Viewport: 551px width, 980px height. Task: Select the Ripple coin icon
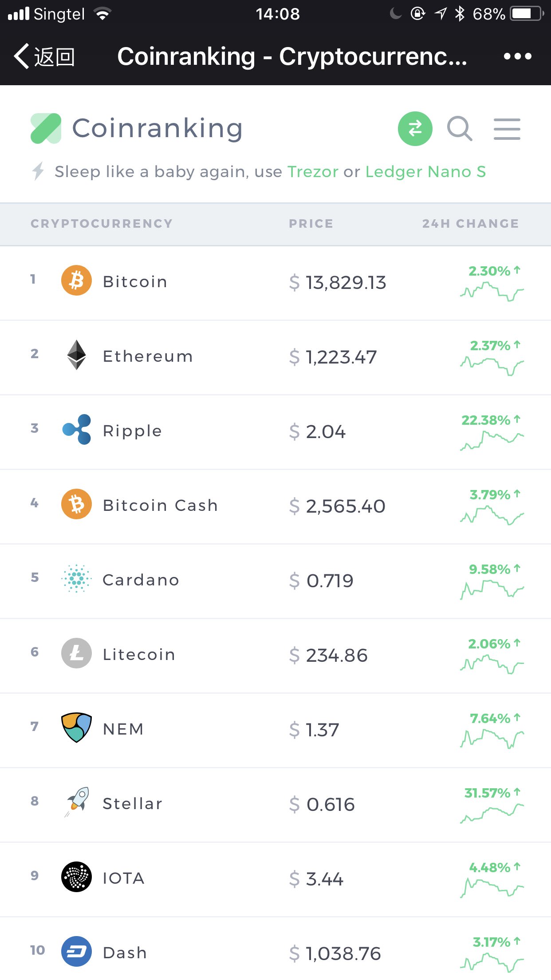[77, 430]
